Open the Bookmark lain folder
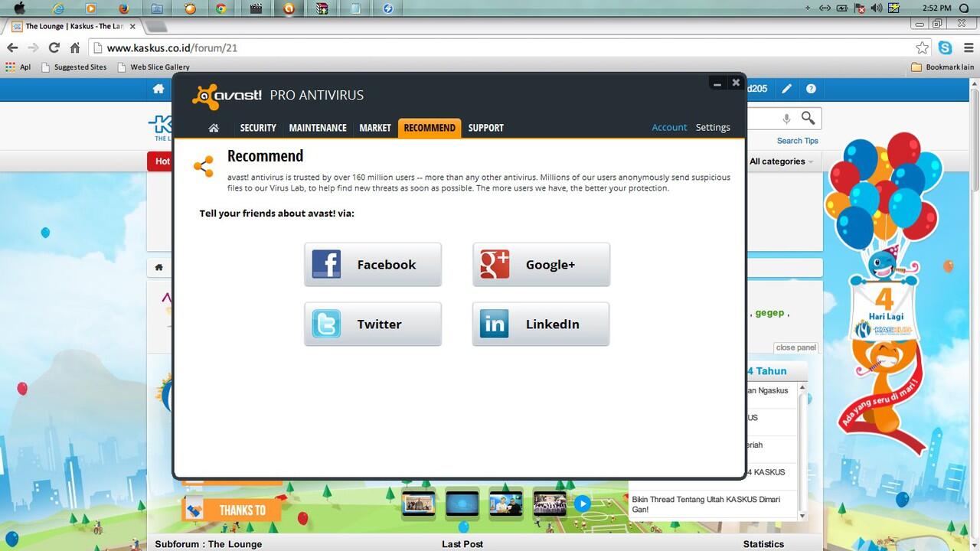Screen dimensions: 980x551 (942, 67)
